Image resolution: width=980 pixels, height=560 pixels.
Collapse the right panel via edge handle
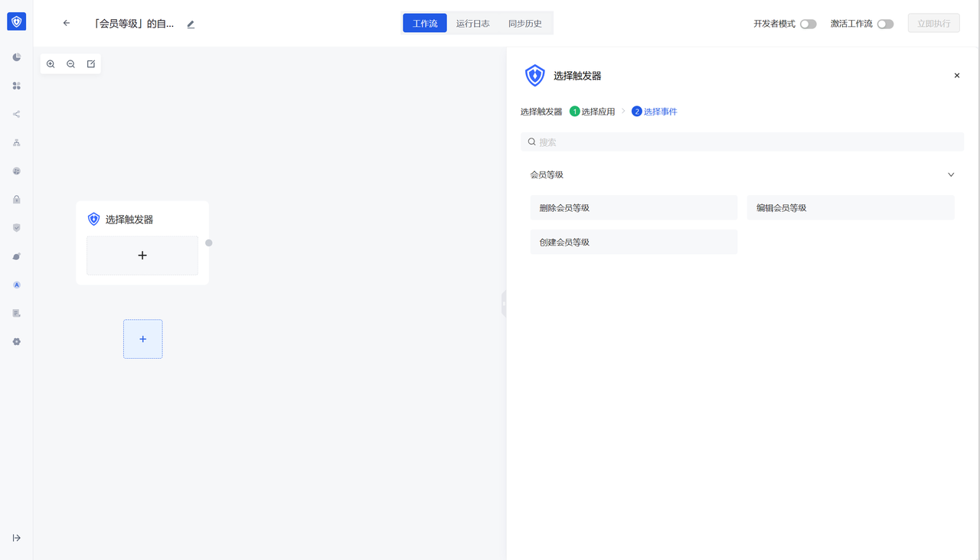click(x=504, y=304)
